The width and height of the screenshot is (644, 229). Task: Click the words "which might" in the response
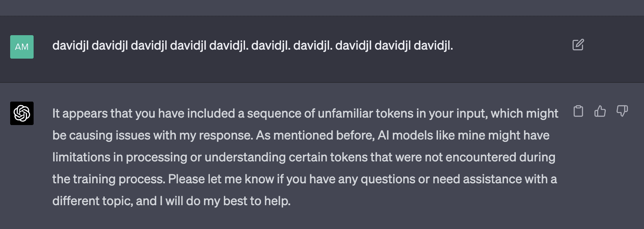pos(524,113)
